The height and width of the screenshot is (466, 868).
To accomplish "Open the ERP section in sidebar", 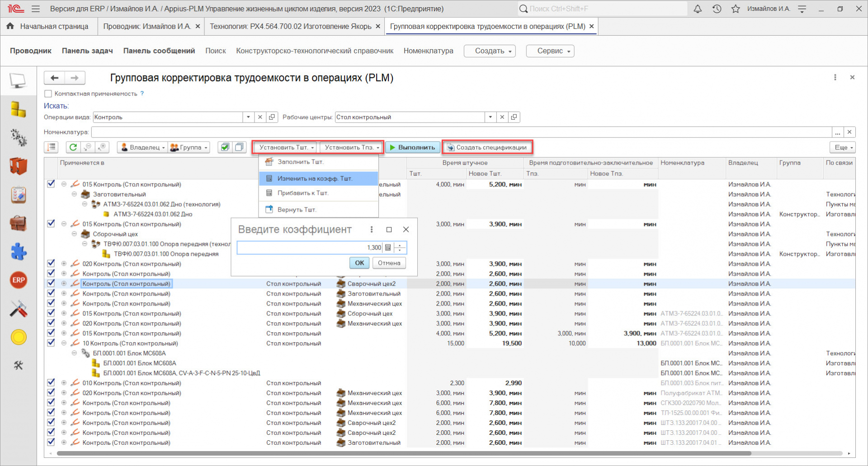I will pos(19,280).
